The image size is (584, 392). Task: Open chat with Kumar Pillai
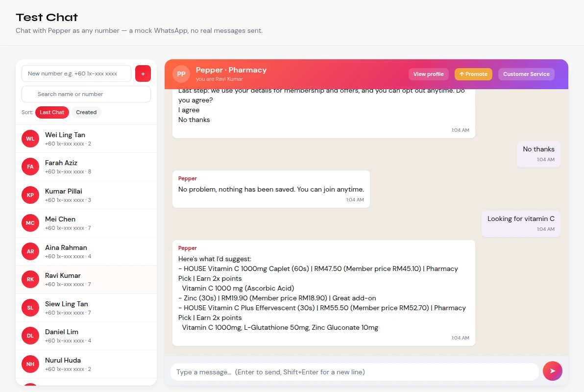(86, 195)
